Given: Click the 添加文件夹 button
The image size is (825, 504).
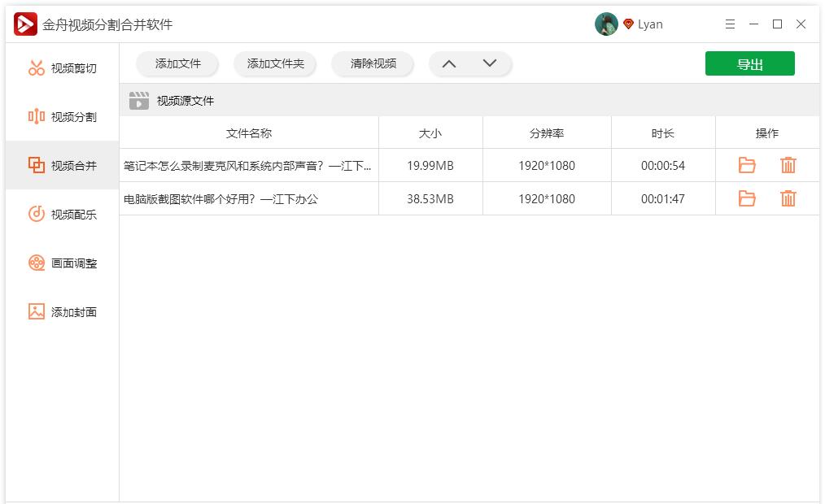Looking at the screenshot, I should (x=275, y=63).
